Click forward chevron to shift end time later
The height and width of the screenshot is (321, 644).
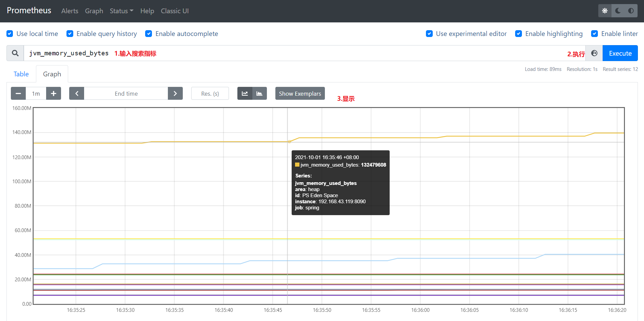(175, 93)
